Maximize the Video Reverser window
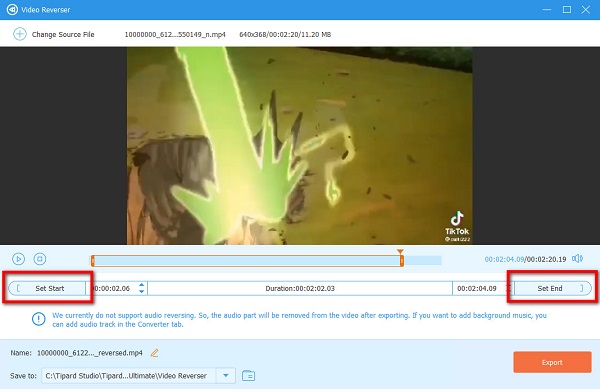600x389 pixels. (x=567, y=10)
